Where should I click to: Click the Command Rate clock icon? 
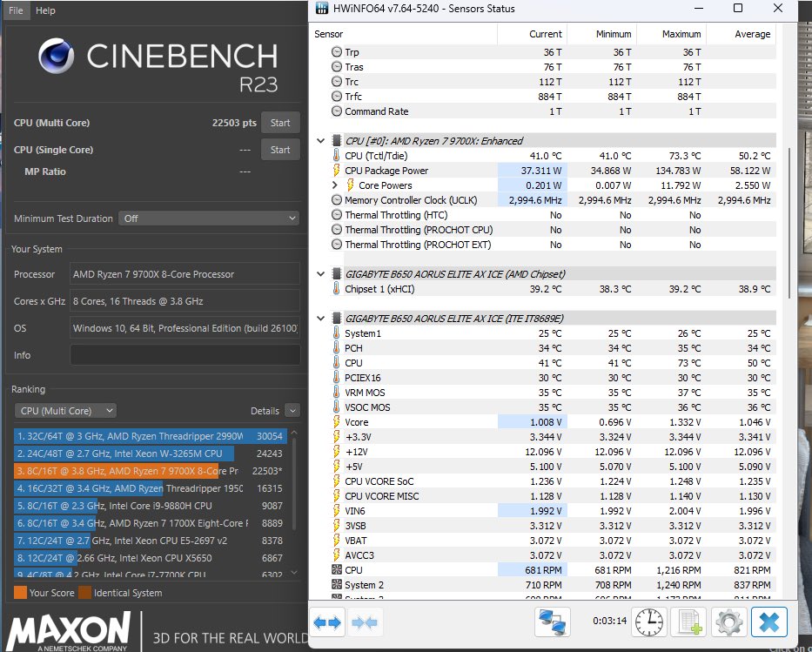(x=337, y=111)
